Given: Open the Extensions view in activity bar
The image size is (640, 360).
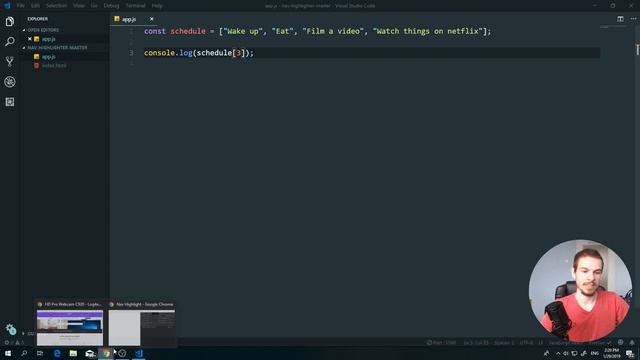Looking at the screenshot, I should tap(10, 102).
